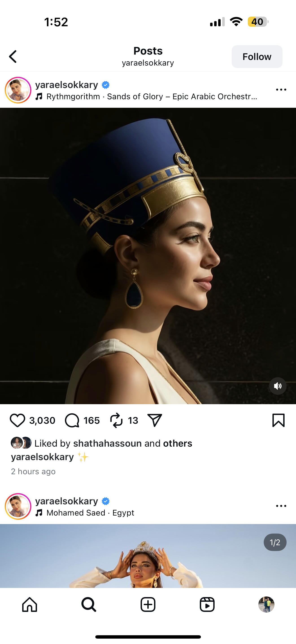Repost the first post

116,420
